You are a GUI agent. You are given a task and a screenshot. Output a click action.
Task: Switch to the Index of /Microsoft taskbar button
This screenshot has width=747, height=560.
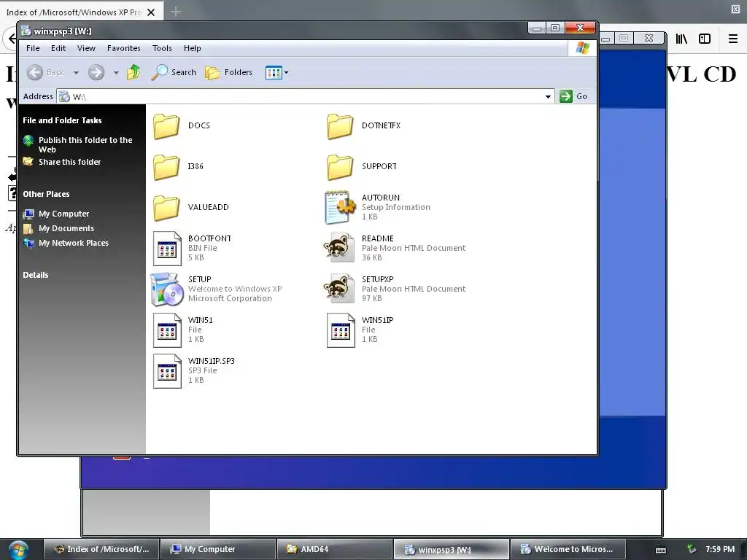(x=101, y=549)
